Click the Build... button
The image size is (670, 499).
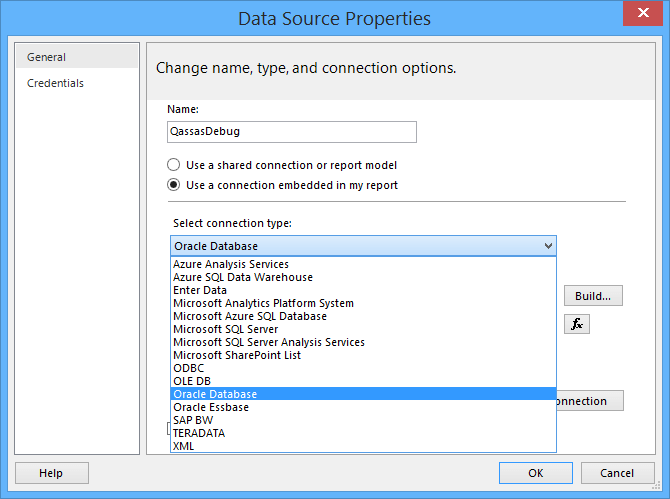(593, 296)
